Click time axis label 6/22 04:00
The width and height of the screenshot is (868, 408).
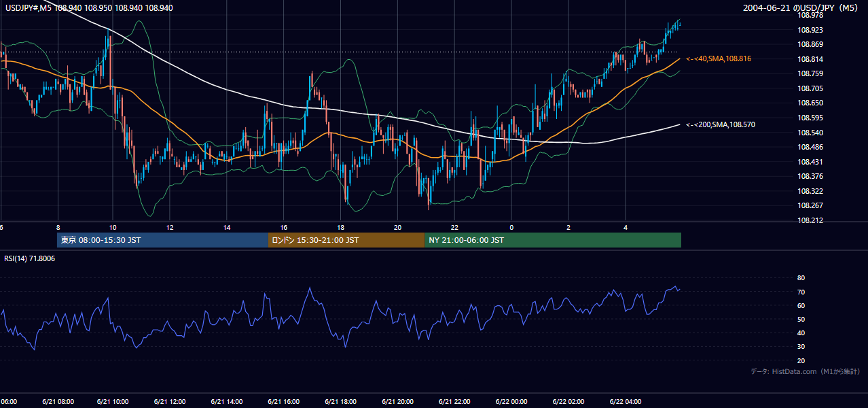(x=626, y=401)
